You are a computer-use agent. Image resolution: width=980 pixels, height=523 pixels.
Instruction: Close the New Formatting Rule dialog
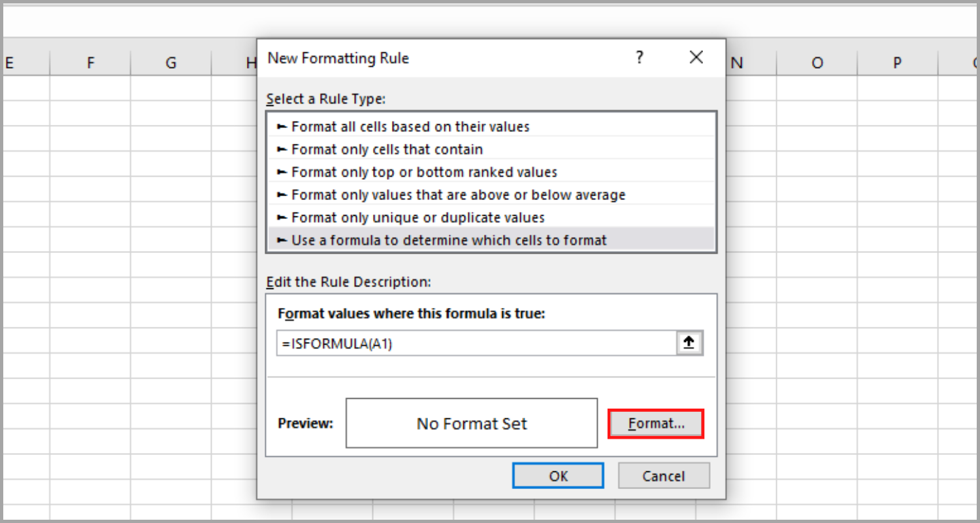pyautogui.click(x=696, y=58)
